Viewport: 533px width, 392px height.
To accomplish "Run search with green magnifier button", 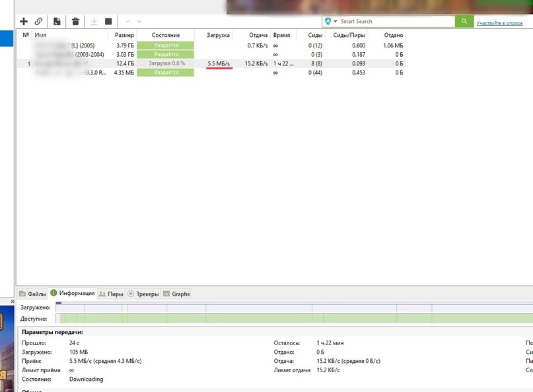I will coord(464,21).
